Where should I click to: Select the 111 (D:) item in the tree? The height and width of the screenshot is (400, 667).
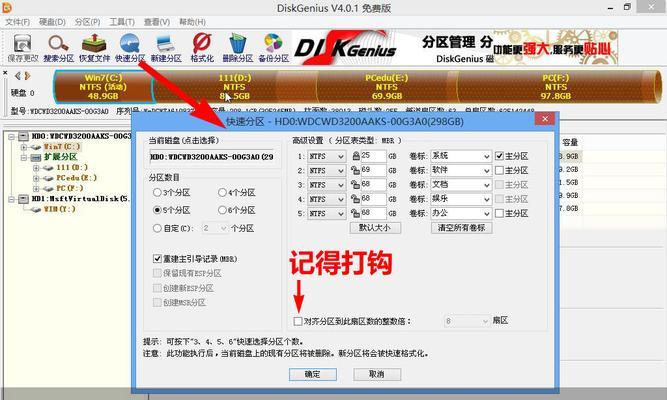(72, 168)
